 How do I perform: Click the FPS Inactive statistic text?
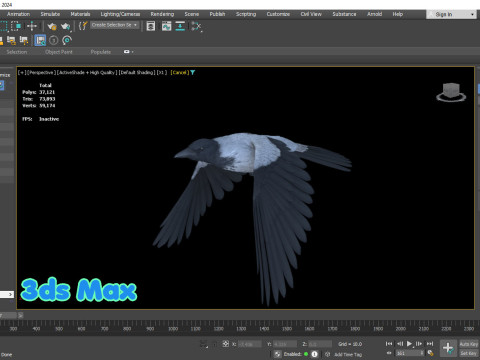point(40,119)
